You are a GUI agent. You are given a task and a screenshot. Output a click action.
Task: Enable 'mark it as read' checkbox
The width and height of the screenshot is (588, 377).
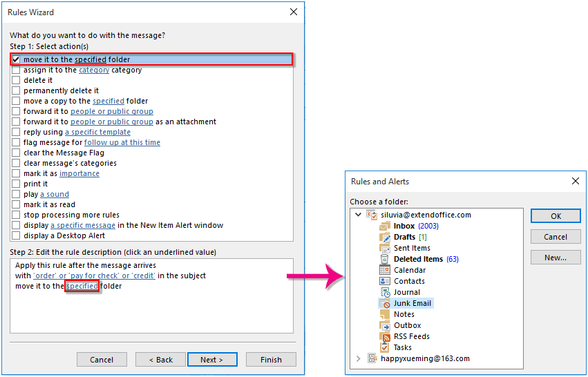(16, 204)
